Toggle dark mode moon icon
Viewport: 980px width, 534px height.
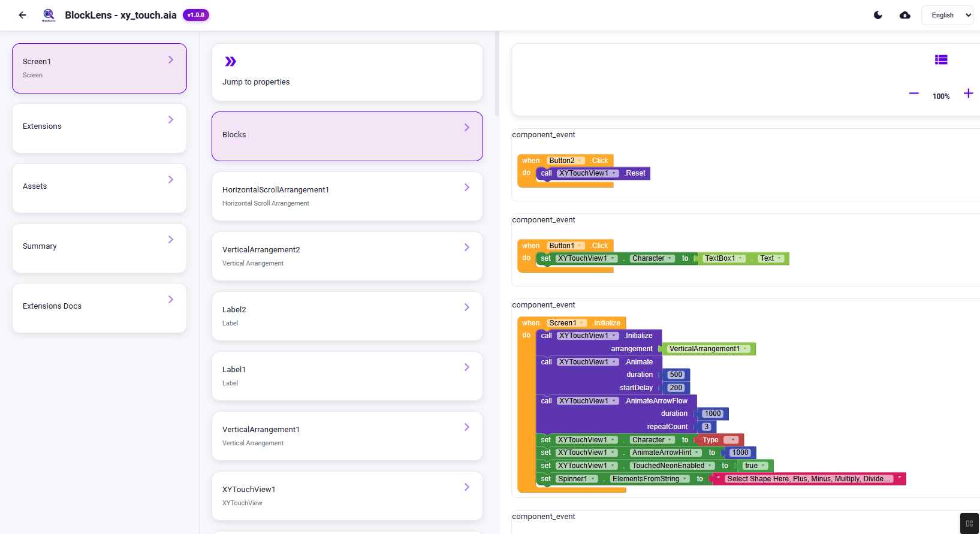pos(878,15)
